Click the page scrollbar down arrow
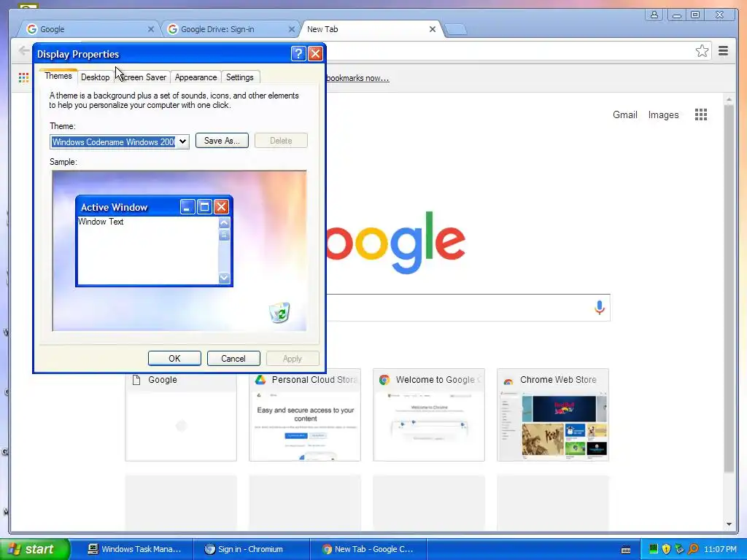 pos(729,524)
